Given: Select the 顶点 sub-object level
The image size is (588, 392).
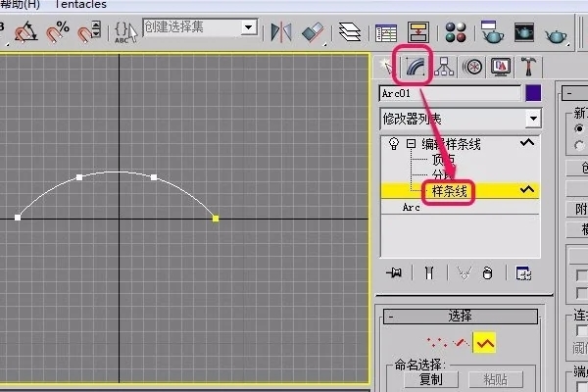Looking at the screenshot, I should [x=443, y=160].
